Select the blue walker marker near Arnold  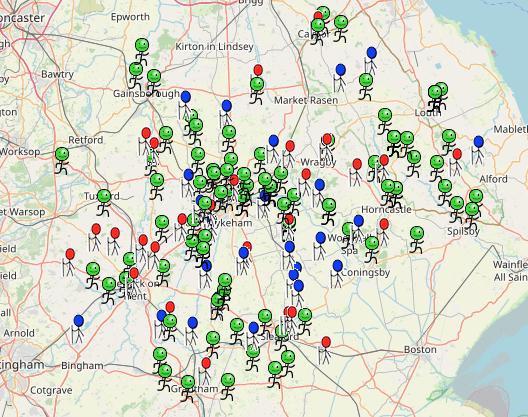pos(78,329)
